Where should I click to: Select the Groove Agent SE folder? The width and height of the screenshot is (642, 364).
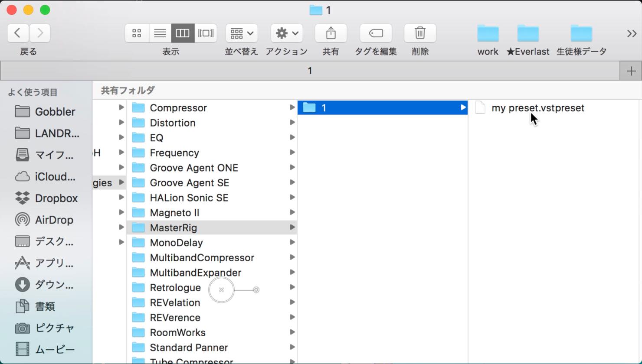click(x=212, y=183)
